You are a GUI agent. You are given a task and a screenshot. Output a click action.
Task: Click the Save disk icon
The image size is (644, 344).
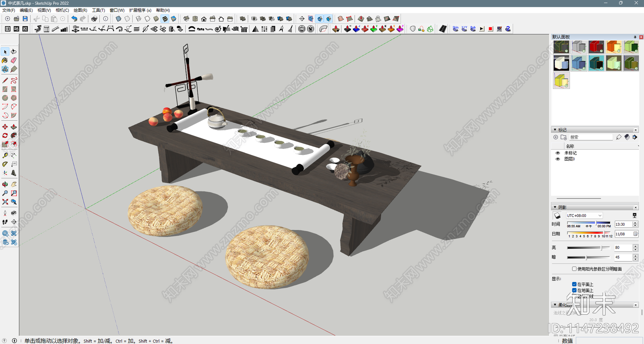(x=25, y=19)
